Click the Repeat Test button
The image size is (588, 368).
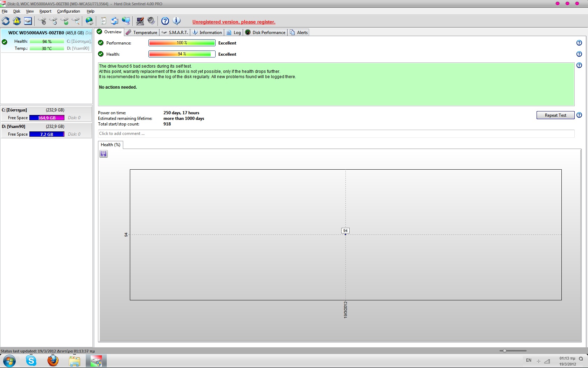pyautogui.click(x=555, y=115)
